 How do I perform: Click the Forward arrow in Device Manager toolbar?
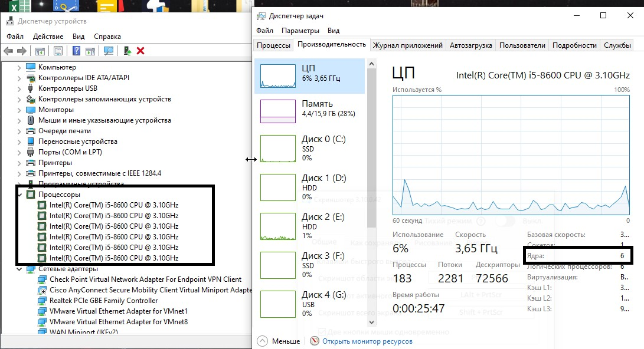[x=22, y=51]
